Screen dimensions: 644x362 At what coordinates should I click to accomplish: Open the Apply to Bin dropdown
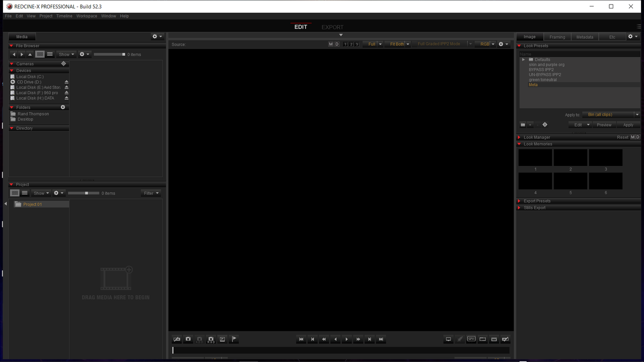611,115
